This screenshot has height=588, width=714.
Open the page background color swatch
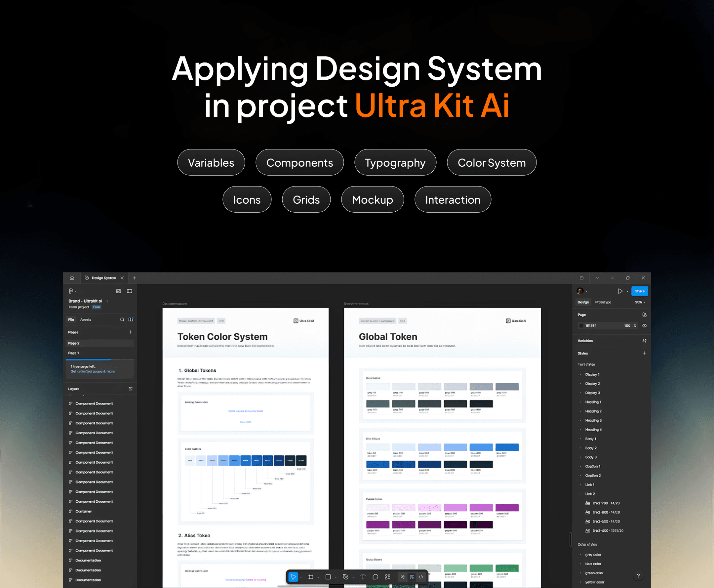click(x=581, y=326)
